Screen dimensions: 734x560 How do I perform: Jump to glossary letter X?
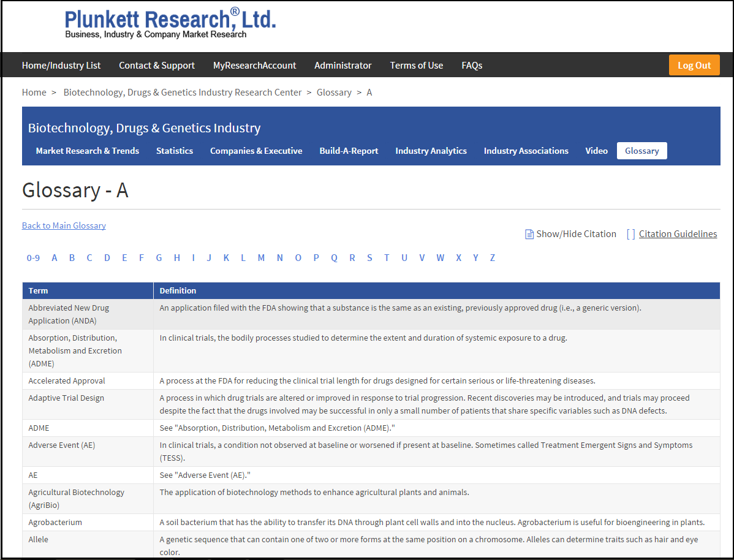pyautogui.click(x=459, y=258)
